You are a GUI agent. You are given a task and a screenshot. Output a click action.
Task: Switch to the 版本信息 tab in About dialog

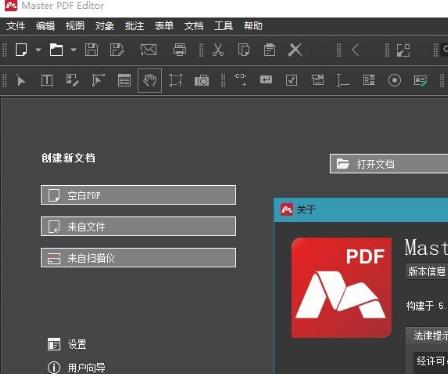point(427,271)
